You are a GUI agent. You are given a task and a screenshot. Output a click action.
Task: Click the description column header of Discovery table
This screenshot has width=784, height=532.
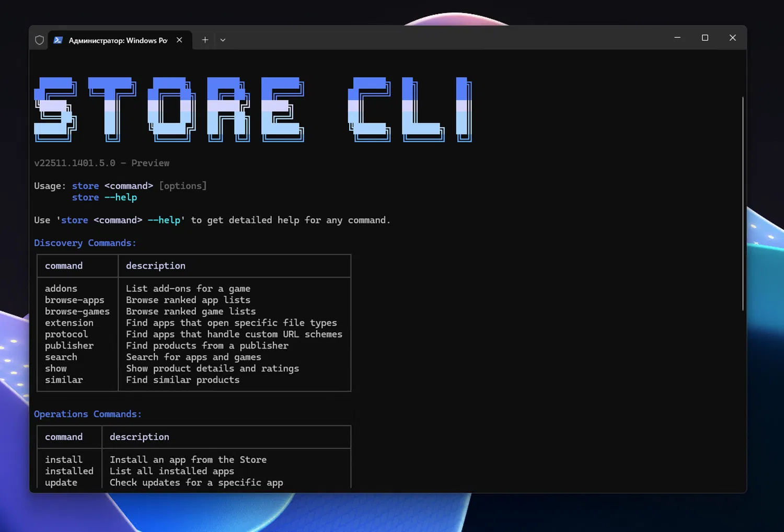[x=155, y=265]
